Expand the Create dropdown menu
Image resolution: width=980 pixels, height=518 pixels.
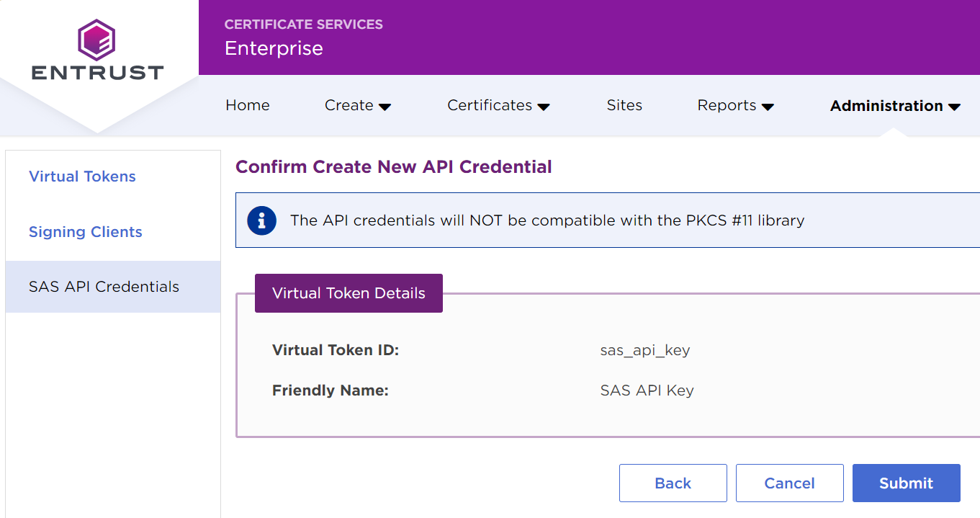[357, 105]
